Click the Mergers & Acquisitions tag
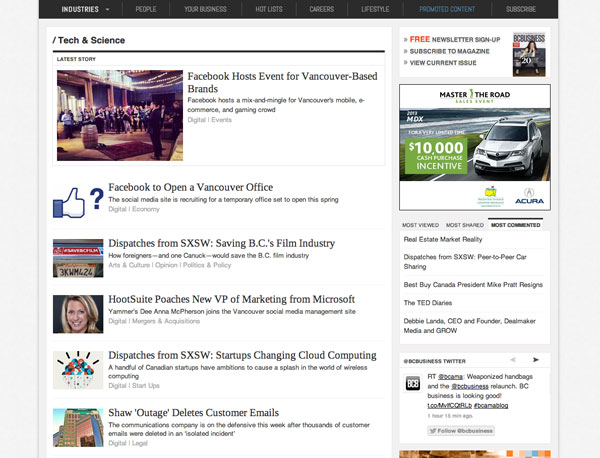Viewport: 600px width, 458px height. tap(166, 321)
